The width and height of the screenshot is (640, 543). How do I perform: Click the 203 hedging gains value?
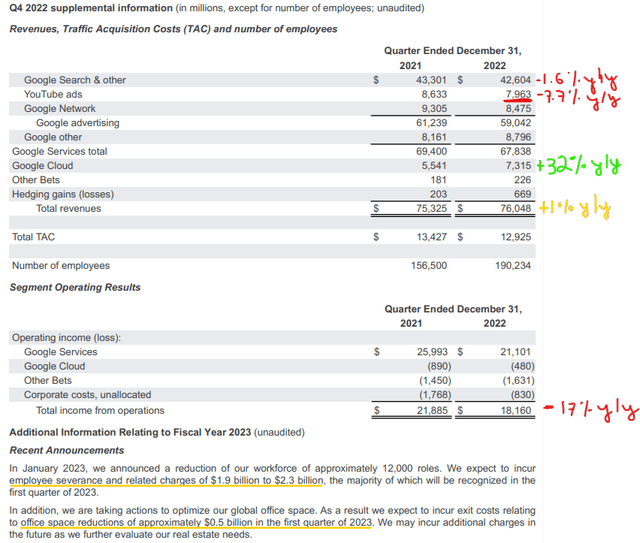click(x=438, y=194)
